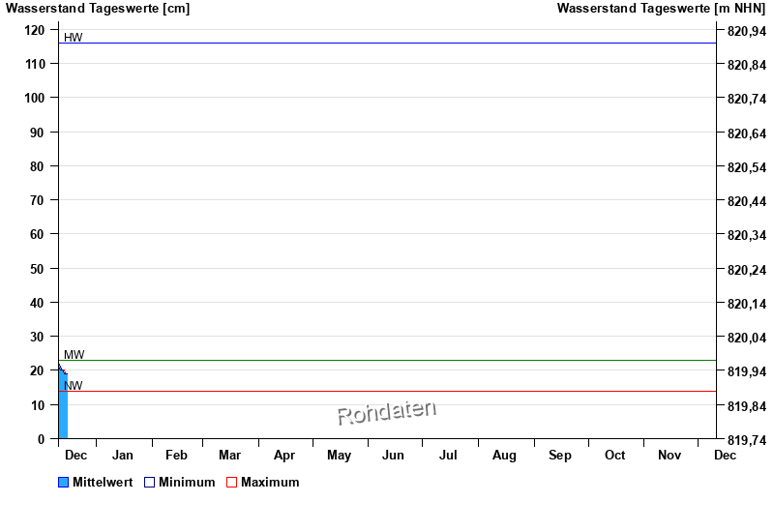This screenshot has height=532, width=774.
Task: Select the Maximum legend label
Action: tap(270, 483)
